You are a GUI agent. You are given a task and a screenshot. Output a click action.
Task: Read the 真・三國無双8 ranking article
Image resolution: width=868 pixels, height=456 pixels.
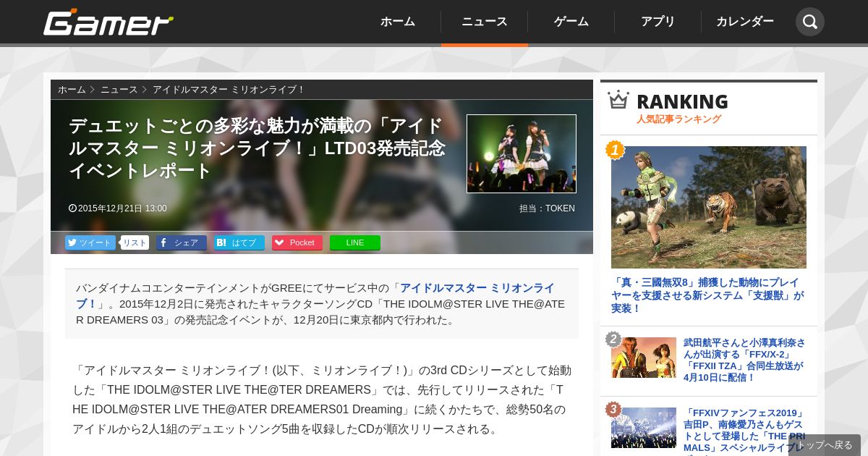pyautogui.click(x=709, y=295)
